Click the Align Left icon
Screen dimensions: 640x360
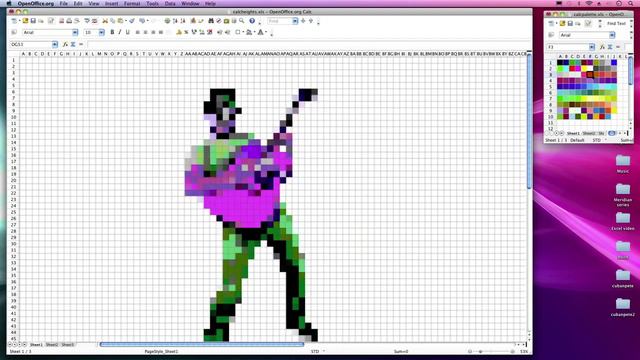138,32
